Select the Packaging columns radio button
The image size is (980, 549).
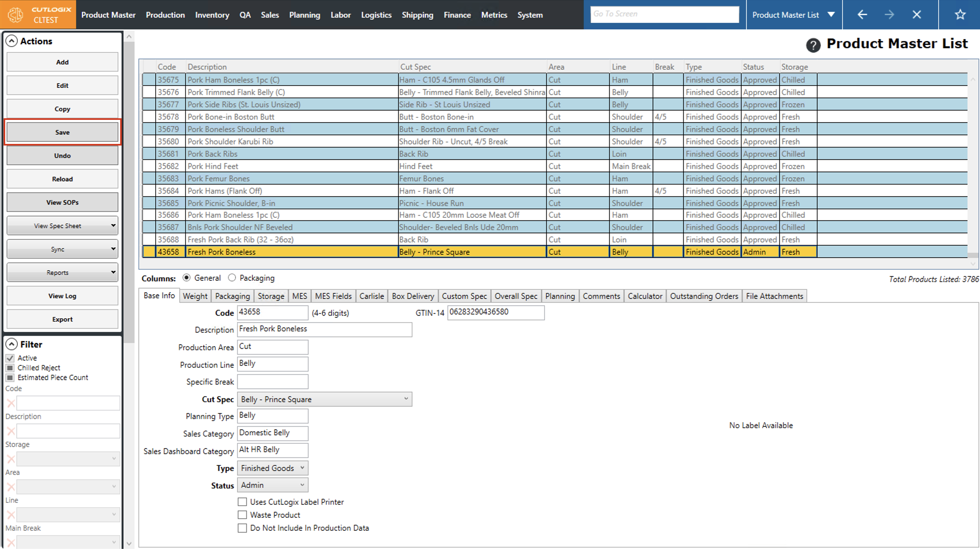pos(232,278)
